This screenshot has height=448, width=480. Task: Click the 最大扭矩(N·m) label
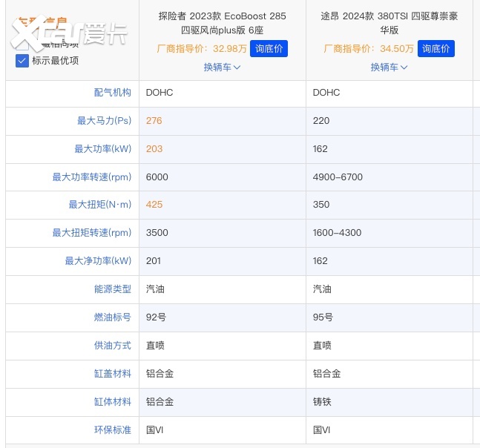[x=100, y=205]
